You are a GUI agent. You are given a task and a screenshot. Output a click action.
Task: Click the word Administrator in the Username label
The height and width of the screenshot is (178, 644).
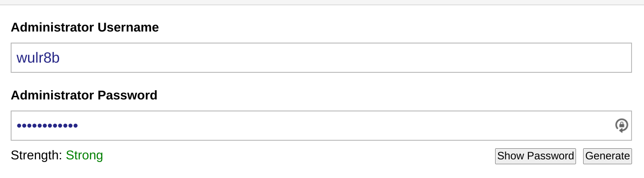[x=52, y=28]
